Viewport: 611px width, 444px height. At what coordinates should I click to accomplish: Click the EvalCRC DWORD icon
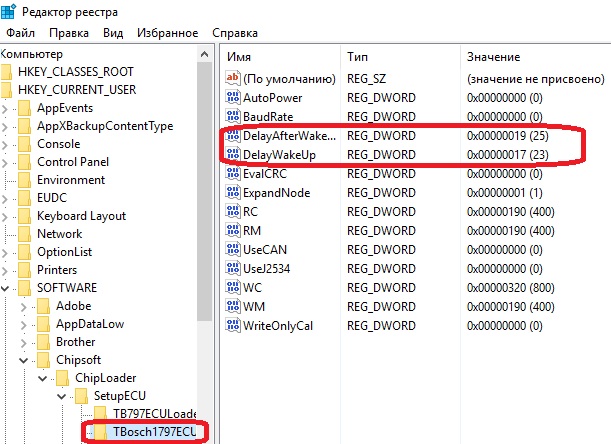coord(233,174)
